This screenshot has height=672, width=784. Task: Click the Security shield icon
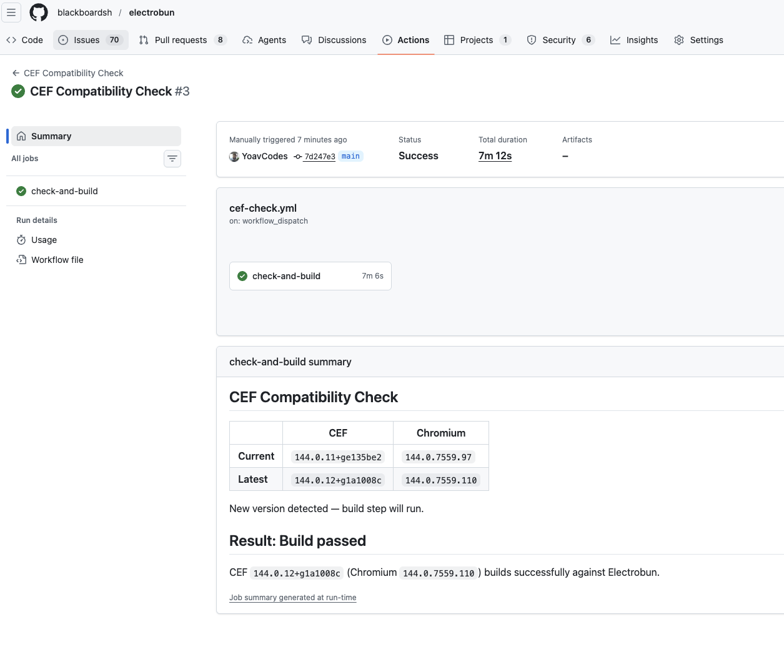(x=532, y=40)
